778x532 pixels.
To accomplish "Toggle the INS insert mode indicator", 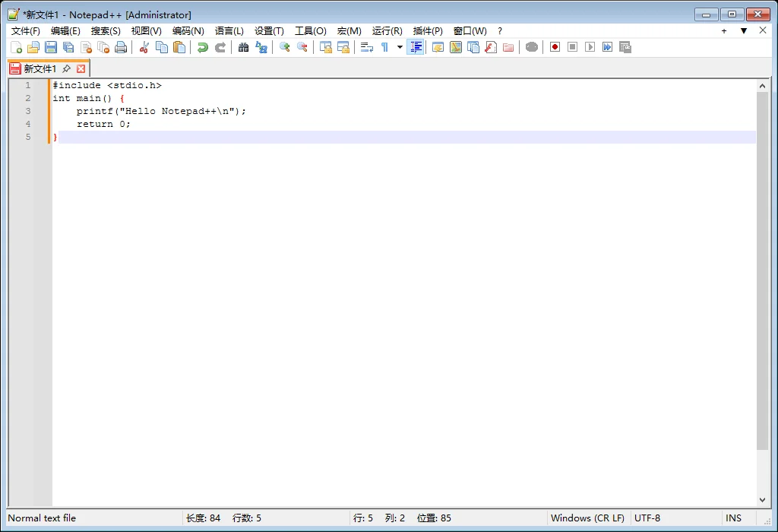I will [x=733, y=518].
